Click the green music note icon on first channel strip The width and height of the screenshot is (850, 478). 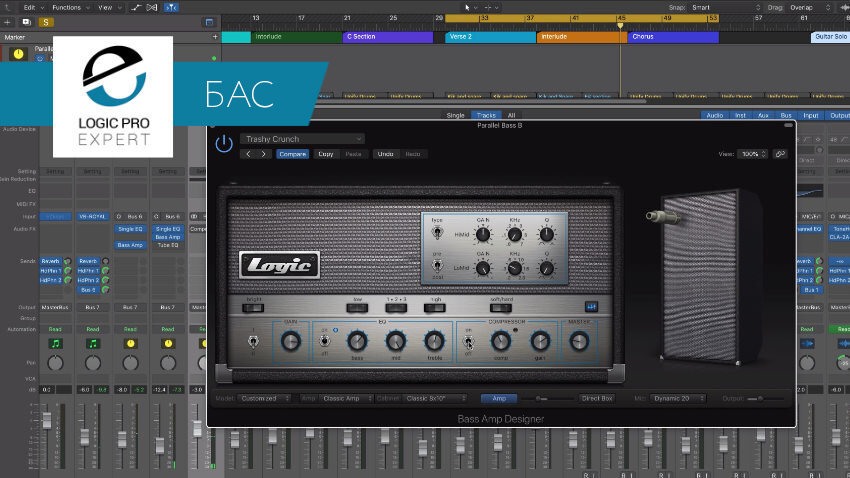[55, 344]
